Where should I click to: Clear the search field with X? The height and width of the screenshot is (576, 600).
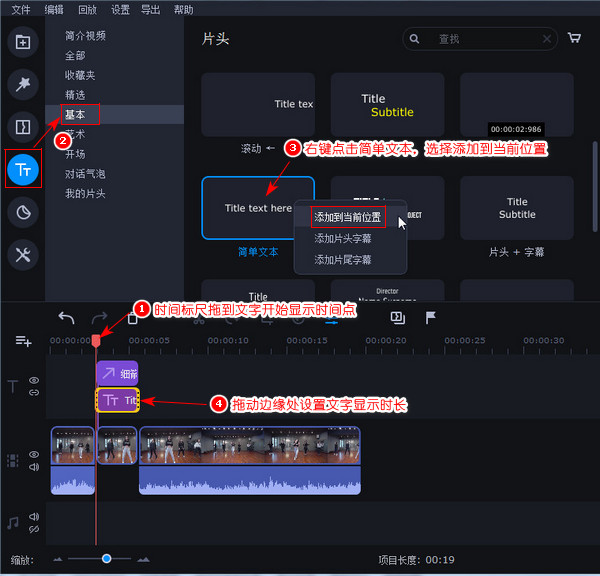(547, 39)
